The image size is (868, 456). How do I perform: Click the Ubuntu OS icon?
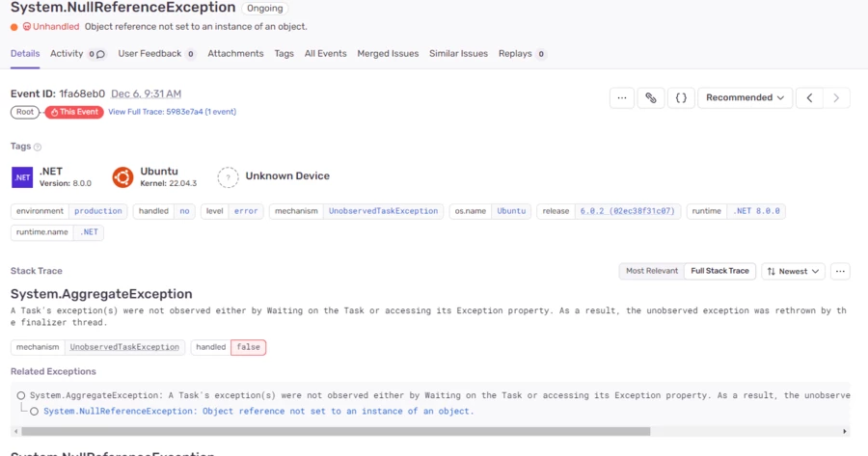(122, 177)
